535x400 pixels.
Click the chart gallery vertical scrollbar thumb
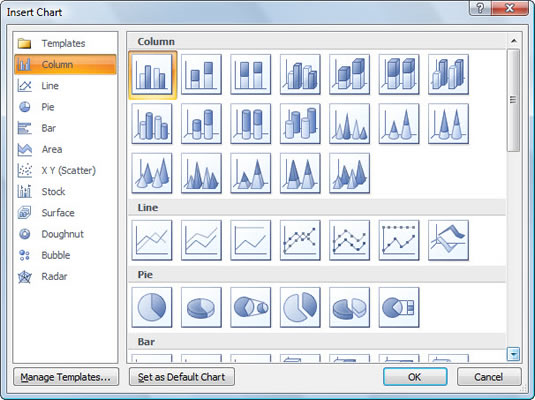pos(513,100)
